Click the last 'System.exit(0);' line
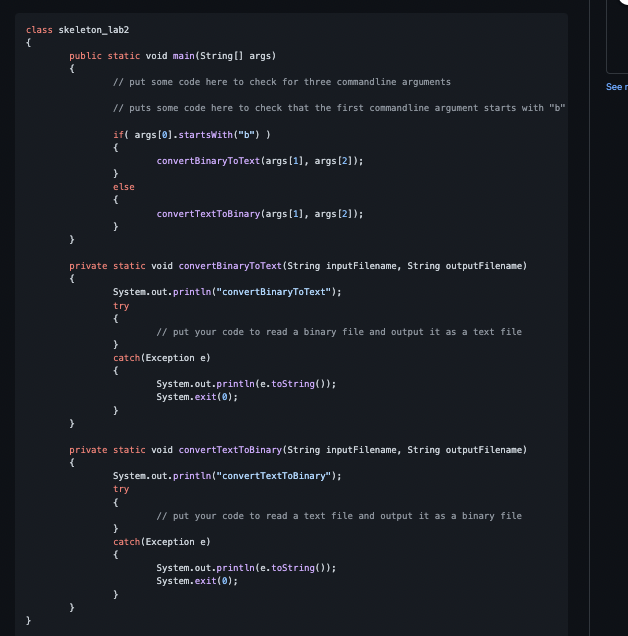Screen dimensions: 628x636 click(x=197, y=581)
